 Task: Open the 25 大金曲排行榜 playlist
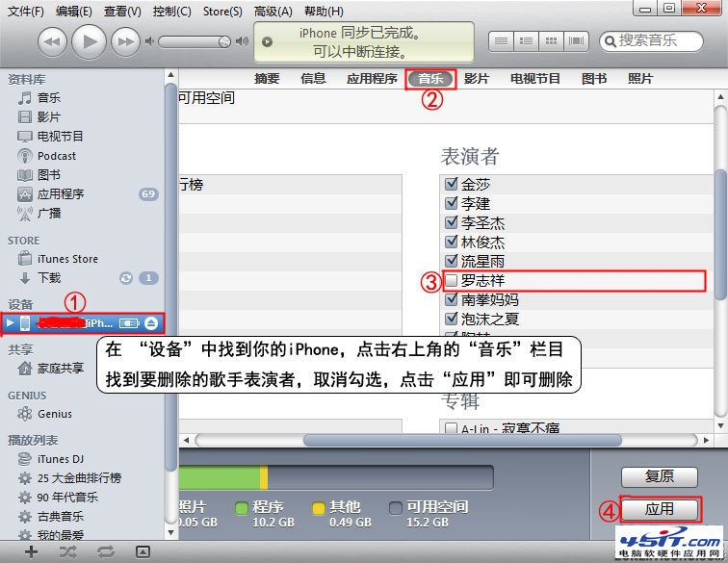tap(79, 478)
